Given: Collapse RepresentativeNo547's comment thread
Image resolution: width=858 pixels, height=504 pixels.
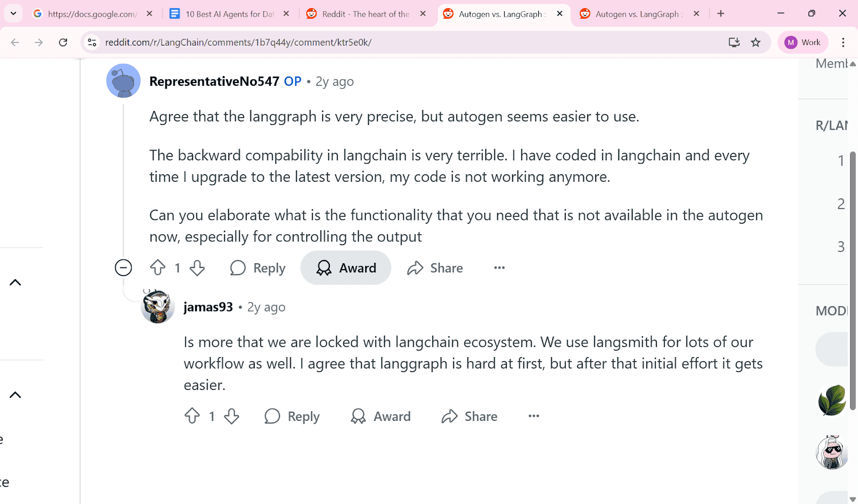Looking at the screenshot, I should point(123,268).
